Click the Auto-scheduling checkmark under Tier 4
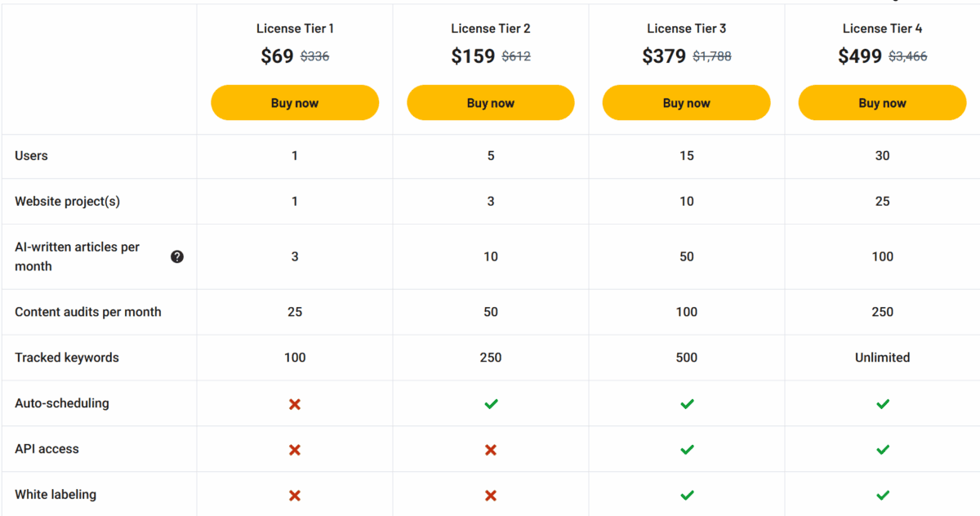Screen dimensions: 980x516 pos(883,403)
